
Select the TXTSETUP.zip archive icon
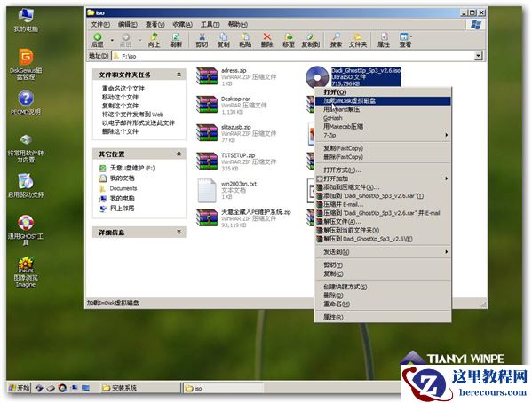click(x=207, y=161)
